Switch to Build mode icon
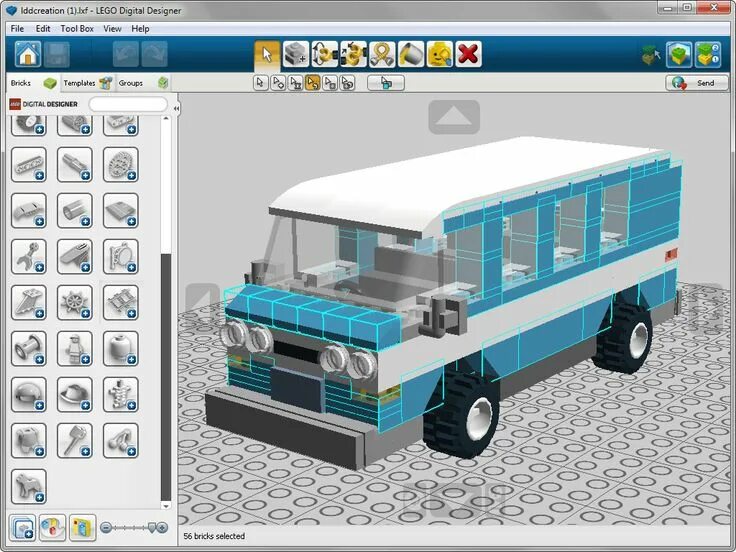Viewport: 736px width, 552px height. pyautogui.click(x=651, y=55)
